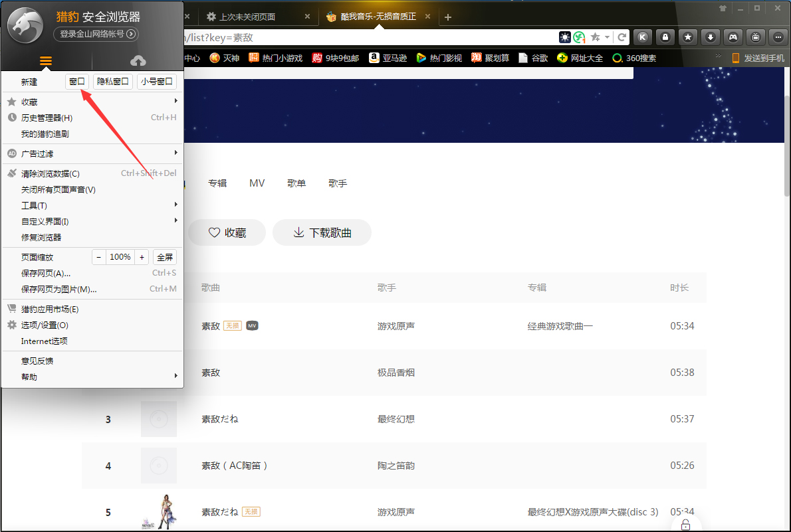Open the more options "..." toolbar icon

point(778,37)
